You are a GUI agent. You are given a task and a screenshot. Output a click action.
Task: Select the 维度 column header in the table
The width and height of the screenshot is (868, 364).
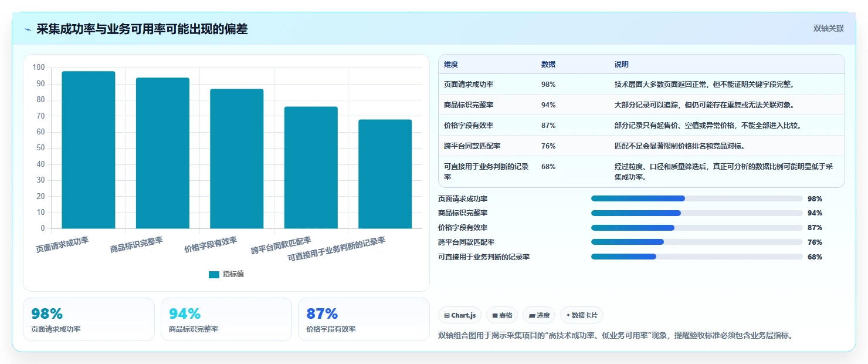tap(451, 65)
